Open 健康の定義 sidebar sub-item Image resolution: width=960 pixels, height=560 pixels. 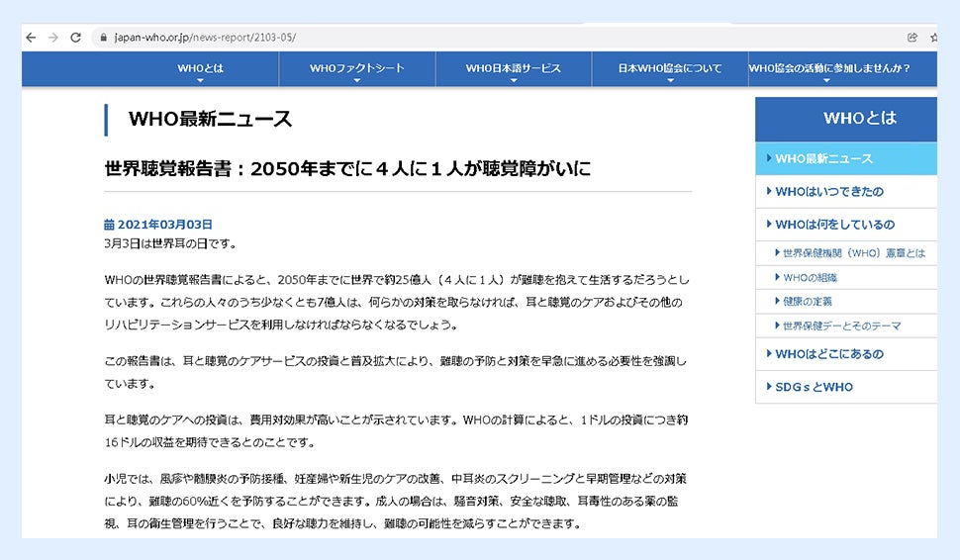click(807, 301)
